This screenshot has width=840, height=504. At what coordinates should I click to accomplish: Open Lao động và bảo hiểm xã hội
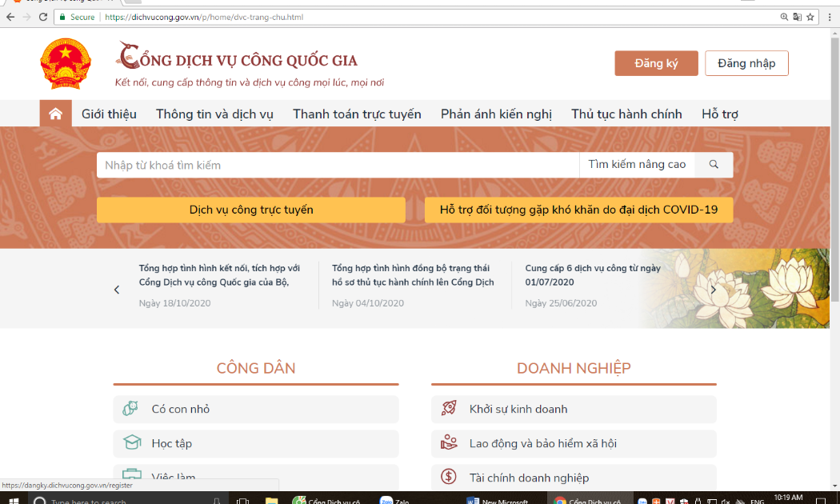pyautogui.click(x=574, y=443)
